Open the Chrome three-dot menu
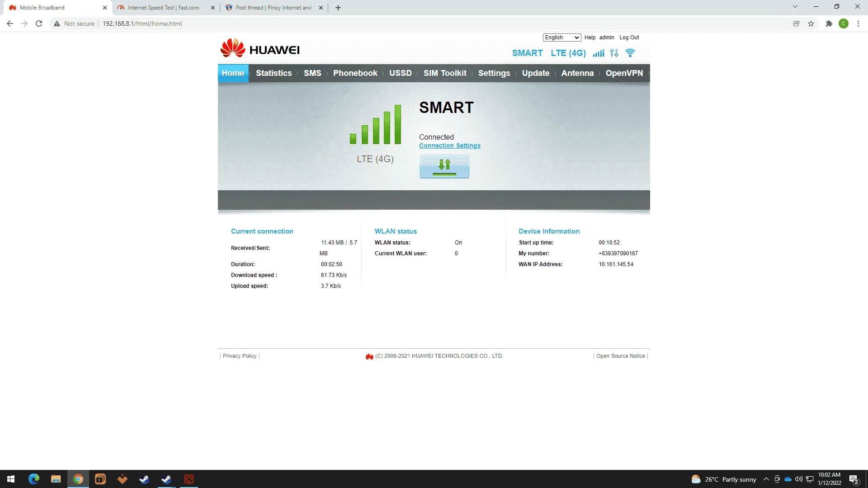The height and width of the screenshot is (488, 868). [858, 23]
